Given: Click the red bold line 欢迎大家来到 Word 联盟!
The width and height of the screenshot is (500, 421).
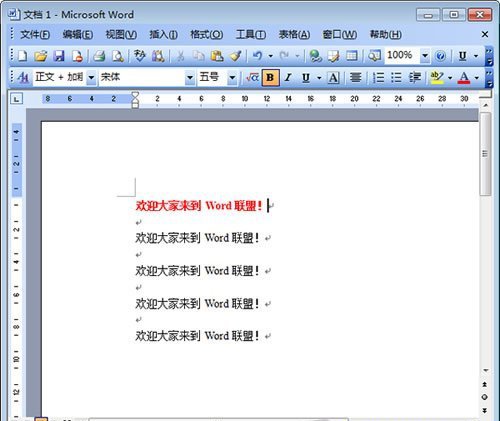Looking at the screenshot, I should [x=199, y=206].
